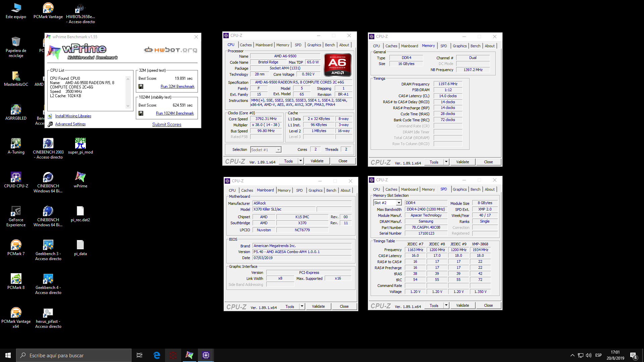
Task: Click Validate in CPU tab window
Action: 317,161
